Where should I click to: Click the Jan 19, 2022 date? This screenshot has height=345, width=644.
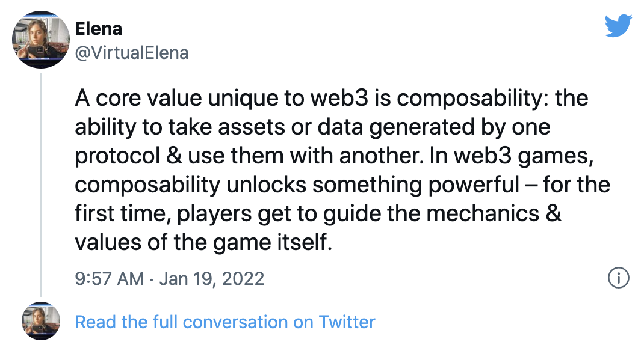[x=212, y=279]
